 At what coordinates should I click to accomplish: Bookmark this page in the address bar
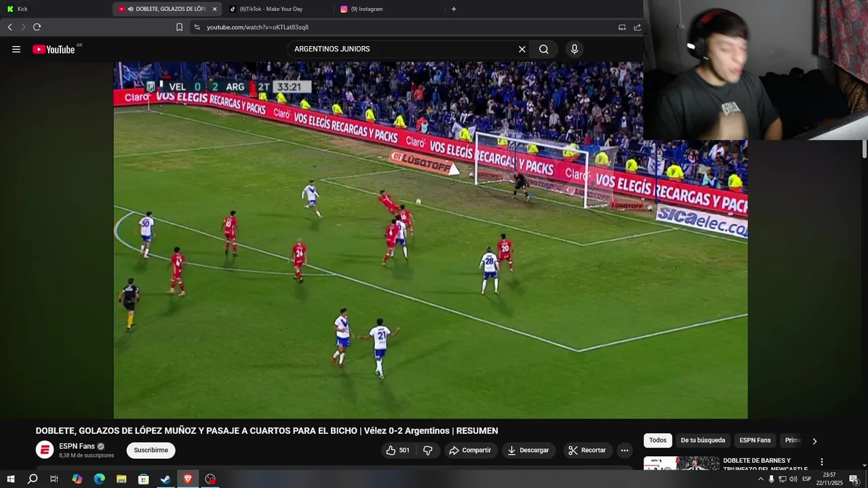pyautogui.click(x=179, y=27)
